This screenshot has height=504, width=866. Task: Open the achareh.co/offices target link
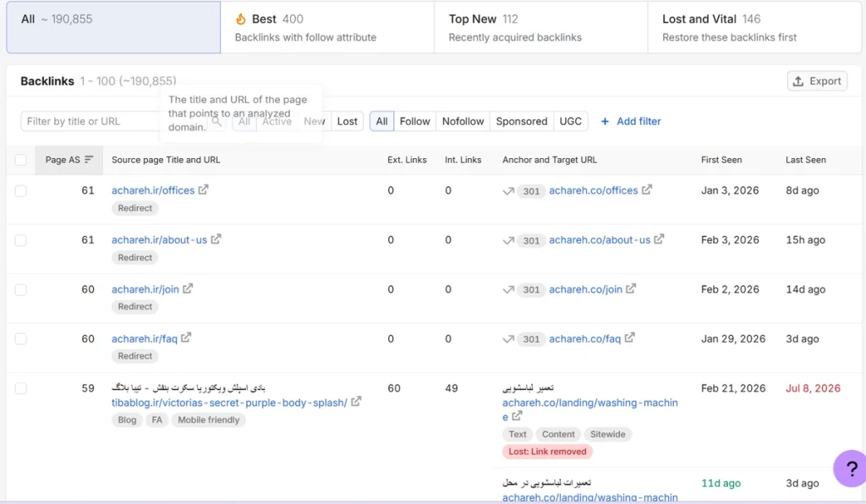pos(593,190)
